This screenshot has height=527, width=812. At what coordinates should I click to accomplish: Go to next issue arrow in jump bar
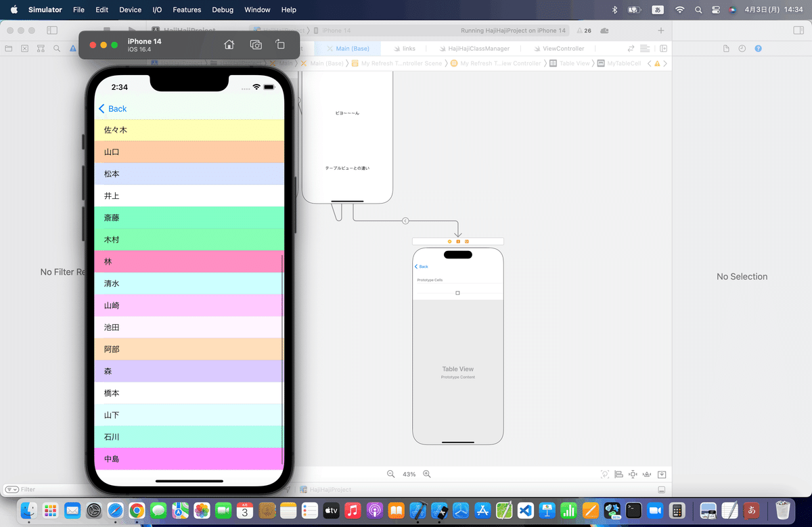[x=666, y=64]
